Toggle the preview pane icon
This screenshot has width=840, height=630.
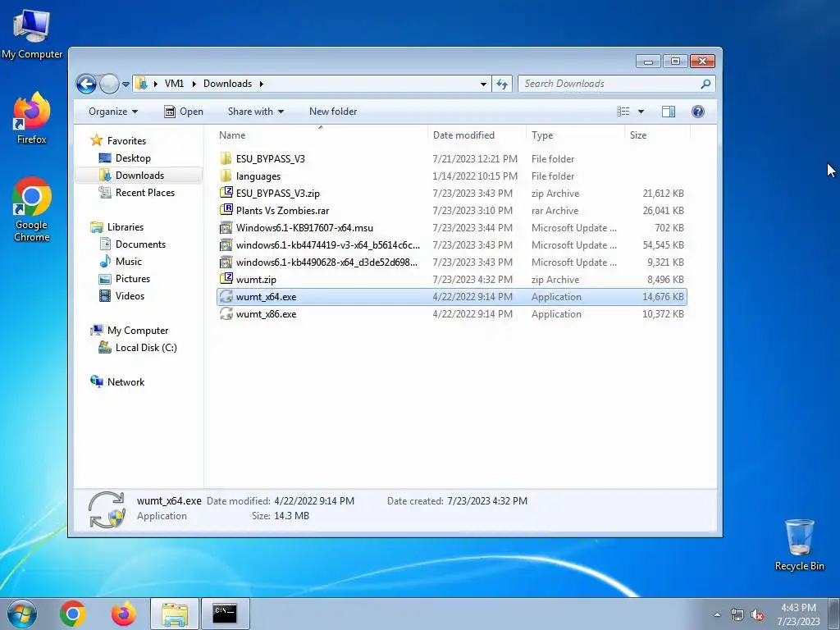[x=668, y=112]
